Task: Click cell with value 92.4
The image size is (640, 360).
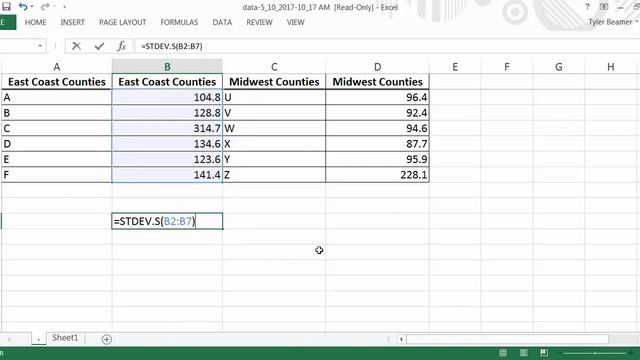Action: pyautogui.click(x=378, y=113)
